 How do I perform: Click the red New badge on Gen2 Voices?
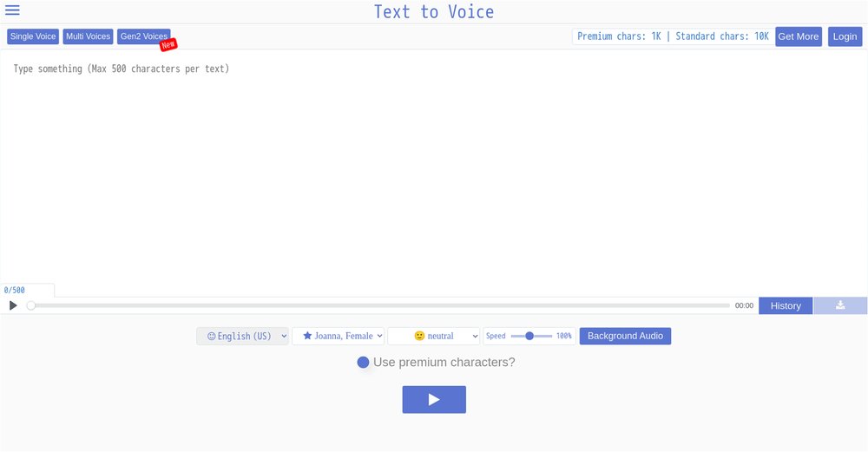click(x=168, y=45)
